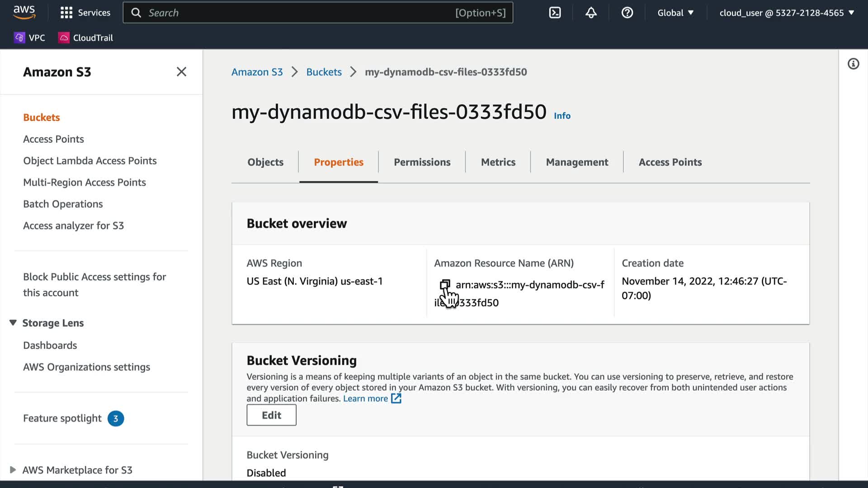Open the VPC shortcut in favorites bar
Screen dimensions: 868x488
click(x=30, y=38)
